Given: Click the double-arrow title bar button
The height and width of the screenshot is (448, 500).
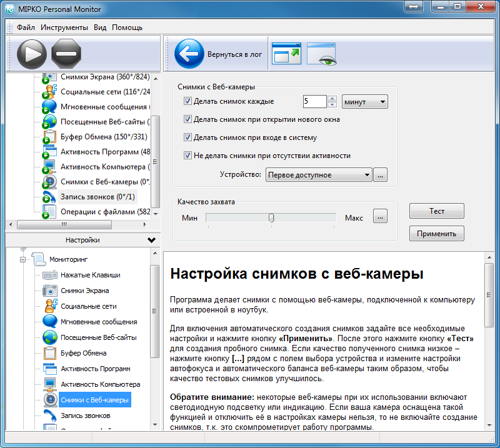Looking at the screenshot, I should [x=414, y=6].
